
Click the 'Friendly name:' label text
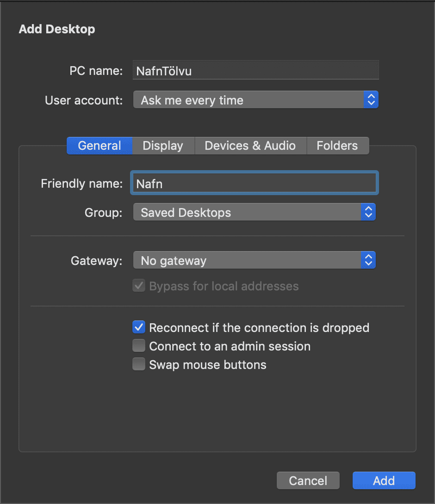point(81,183)
